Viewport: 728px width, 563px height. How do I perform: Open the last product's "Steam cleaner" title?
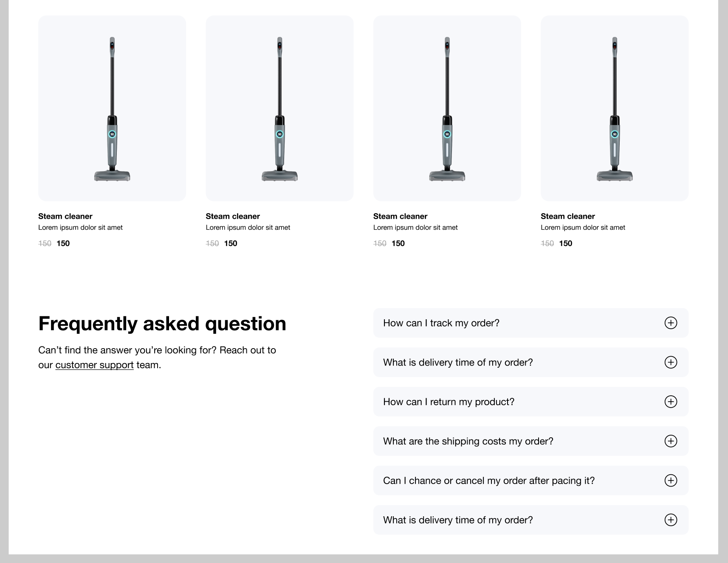pyautogui.click(x=567, y=216)
